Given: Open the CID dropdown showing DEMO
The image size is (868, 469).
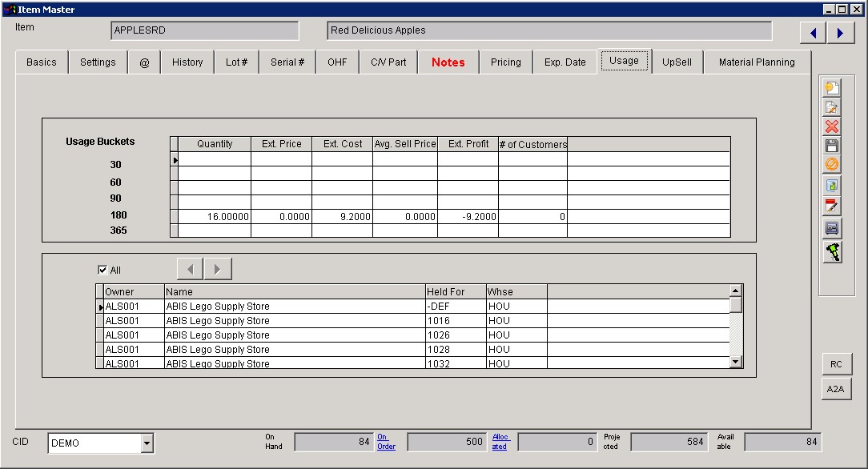Looking at the screenshot, I should pyautogui.click(x=147, y=443).
